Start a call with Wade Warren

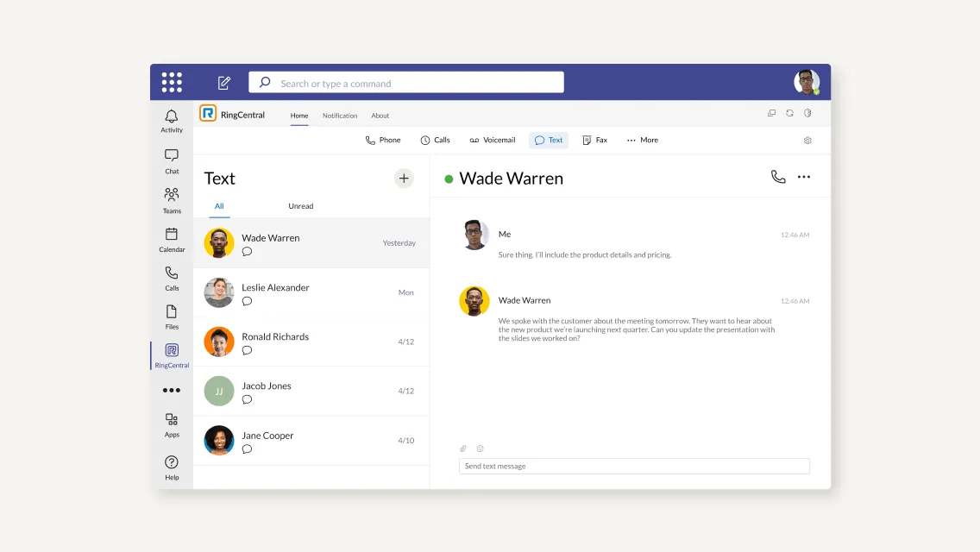click(778, 177)
